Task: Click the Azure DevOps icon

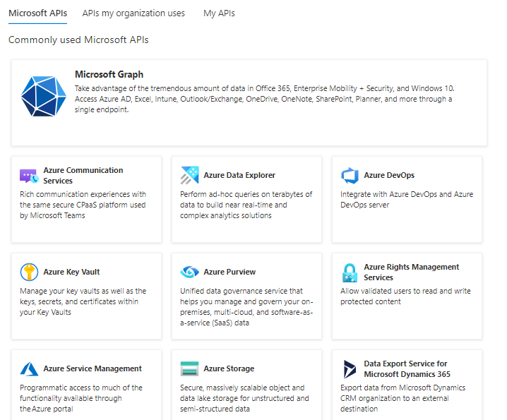Action: [350, 175]
